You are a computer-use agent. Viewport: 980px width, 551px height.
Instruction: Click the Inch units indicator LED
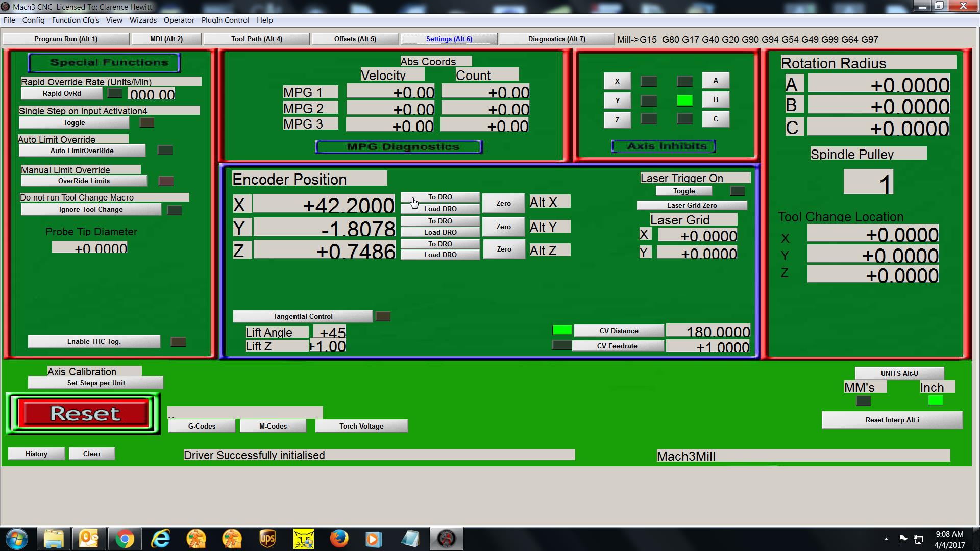click(935, 401)
